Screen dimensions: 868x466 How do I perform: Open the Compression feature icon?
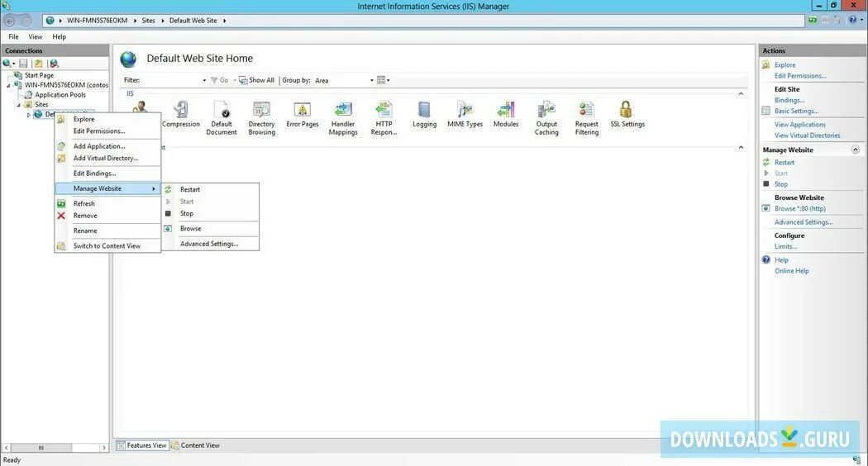181,114
